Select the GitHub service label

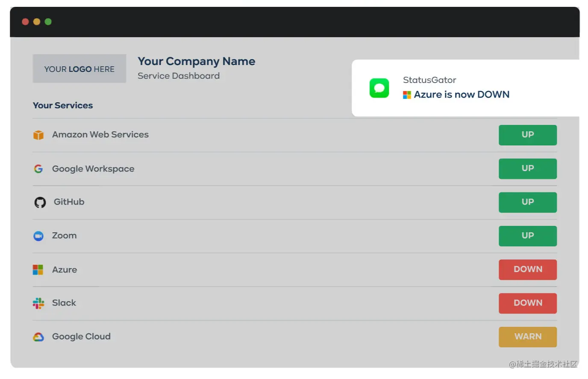tap(69, 202)
